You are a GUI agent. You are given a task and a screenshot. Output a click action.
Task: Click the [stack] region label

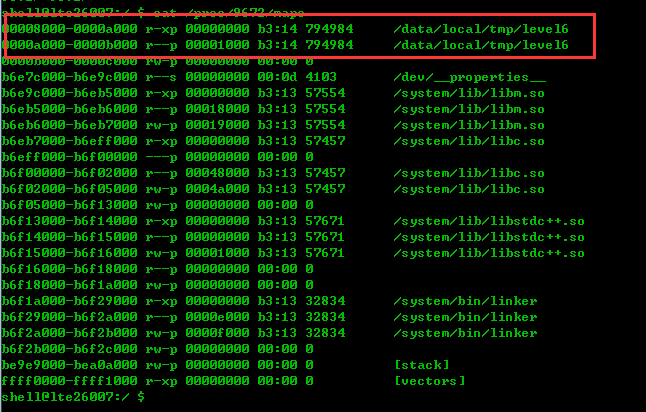[422, 365]
